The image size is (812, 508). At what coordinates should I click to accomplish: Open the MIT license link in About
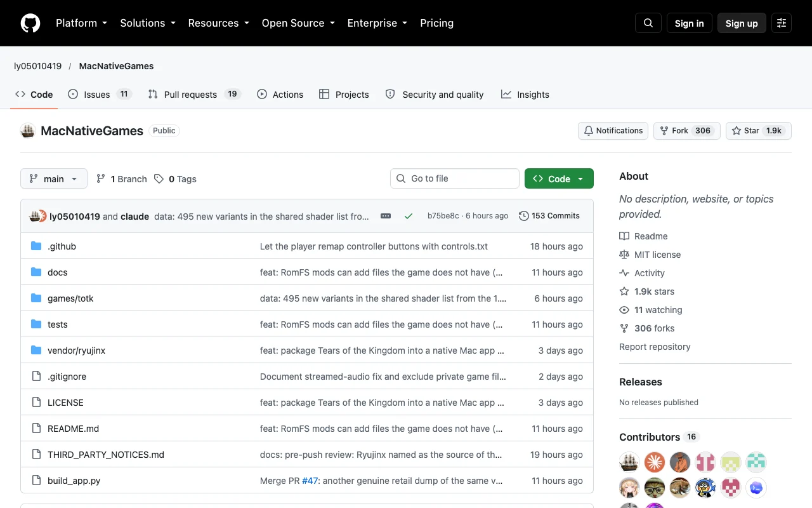coord(657,255)
